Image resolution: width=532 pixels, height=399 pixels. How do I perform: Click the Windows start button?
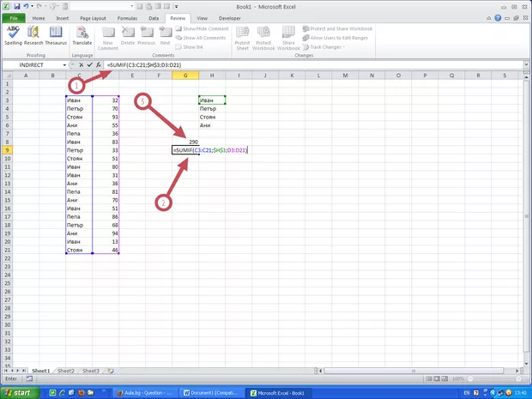[19, 391]
